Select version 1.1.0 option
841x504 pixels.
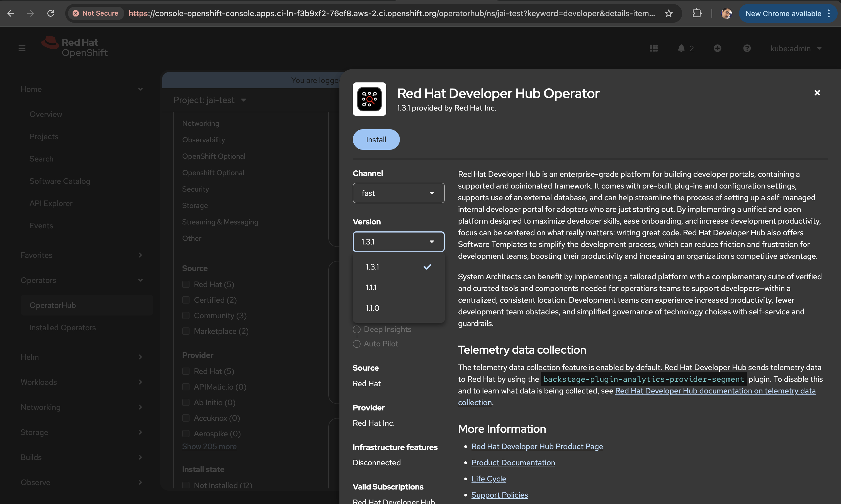click(x=372, y=308)
